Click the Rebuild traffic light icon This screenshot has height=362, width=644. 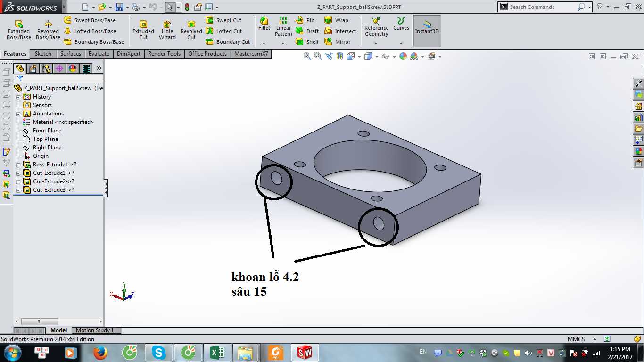point(187,7)
